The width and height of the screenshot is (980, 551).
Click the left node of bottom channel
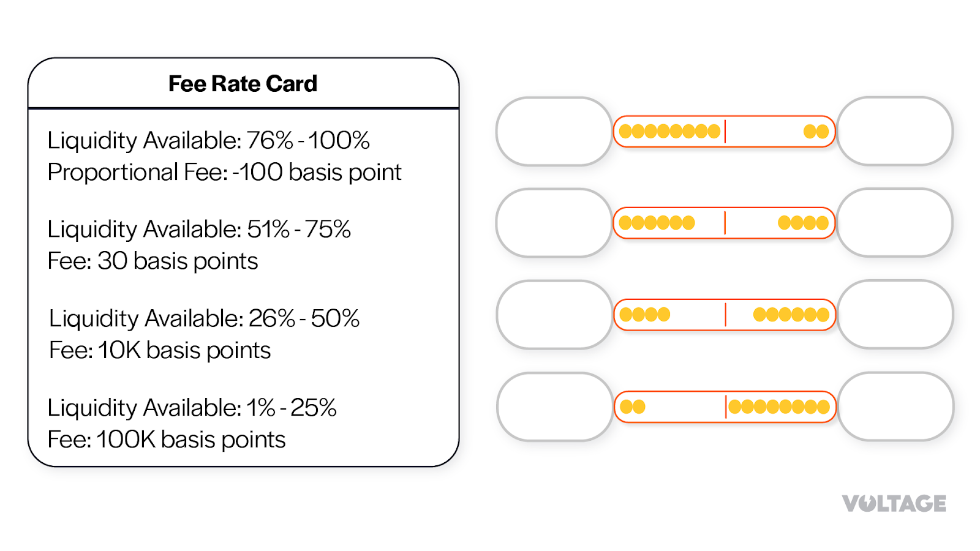pyautogui.click(x=556, y=407)
